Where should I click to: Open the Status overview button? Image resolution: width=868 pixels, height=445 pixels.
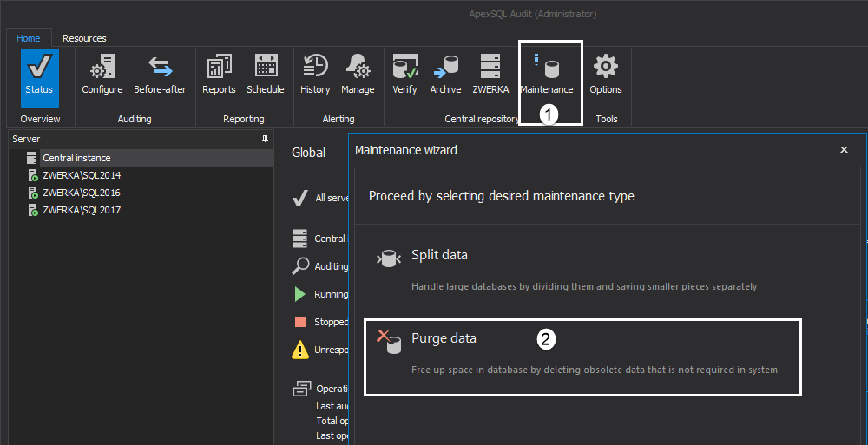[39, 78]
